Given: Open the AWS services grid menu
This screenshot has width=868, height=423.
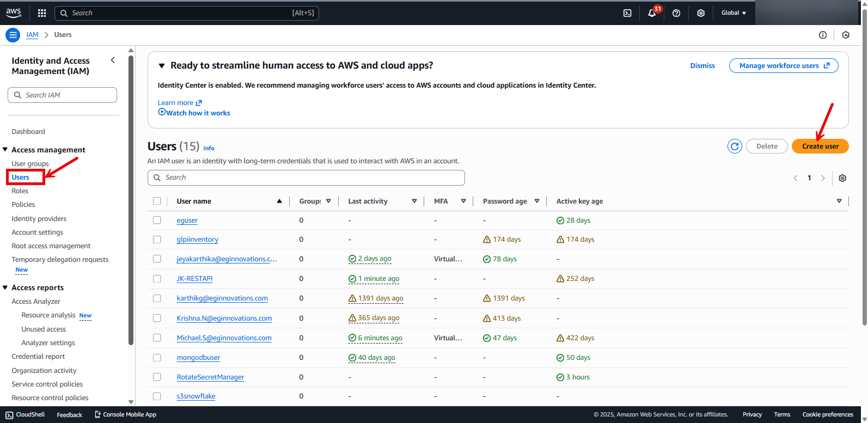Looking at the screenshot, I should coord(42,13).
